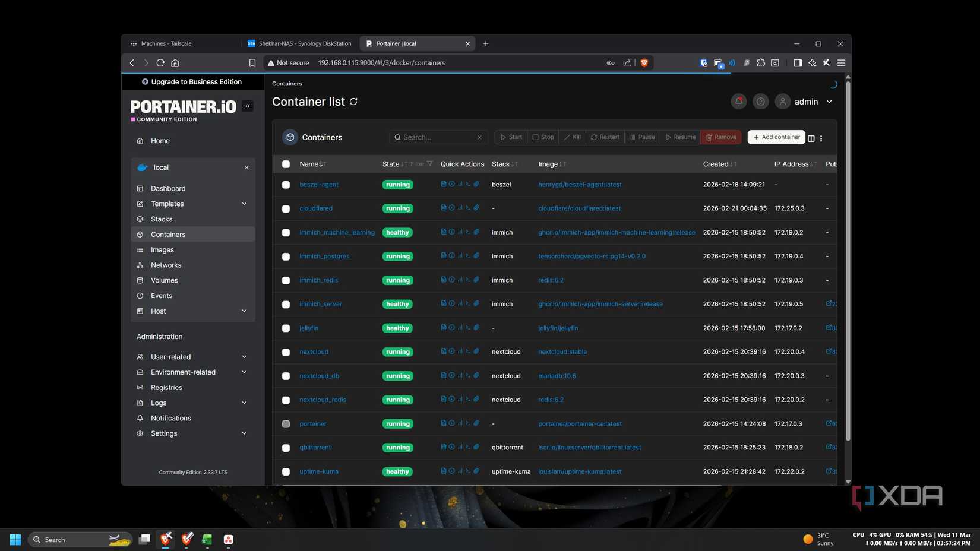Select the immich_server container checkbox
Screen dimensions: 980x551
286,304
